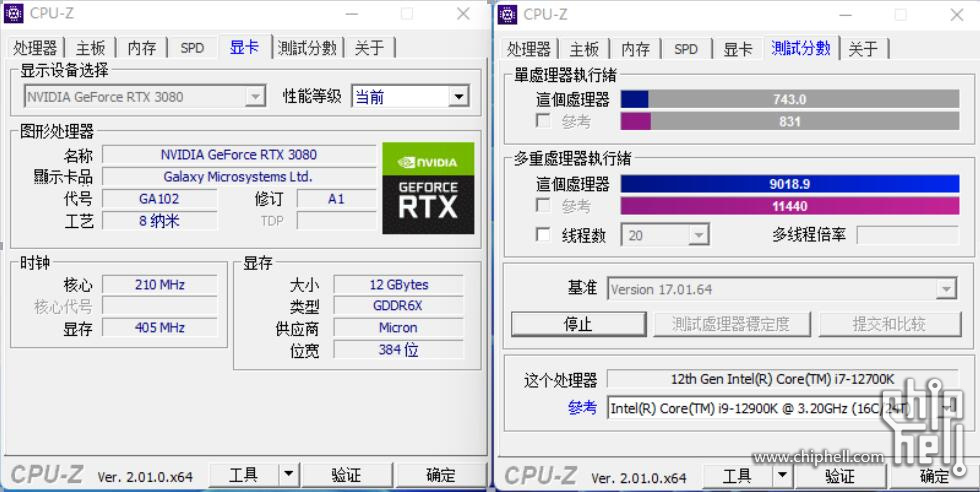Open 主板 tab in left window

coord(91,48)
